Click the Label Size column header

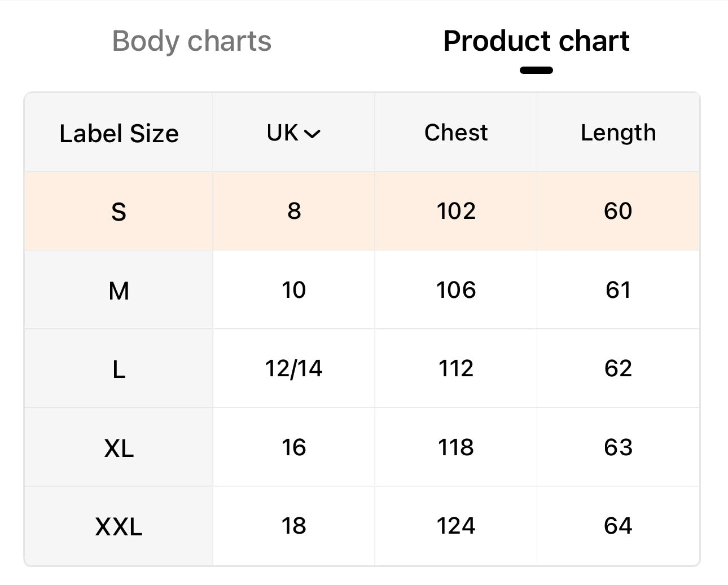pyautogui.click(x=119, y=134)
